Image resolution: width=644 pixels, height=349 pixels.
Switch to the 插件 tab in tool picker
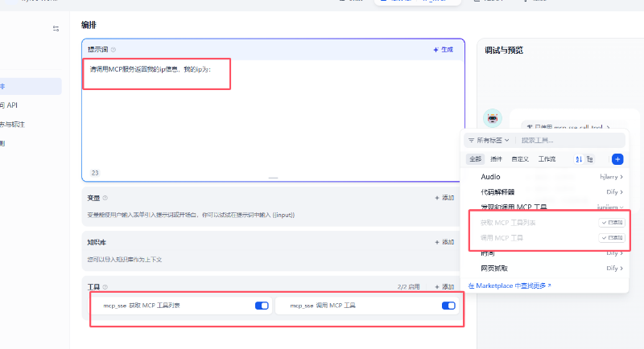point(497,159)
